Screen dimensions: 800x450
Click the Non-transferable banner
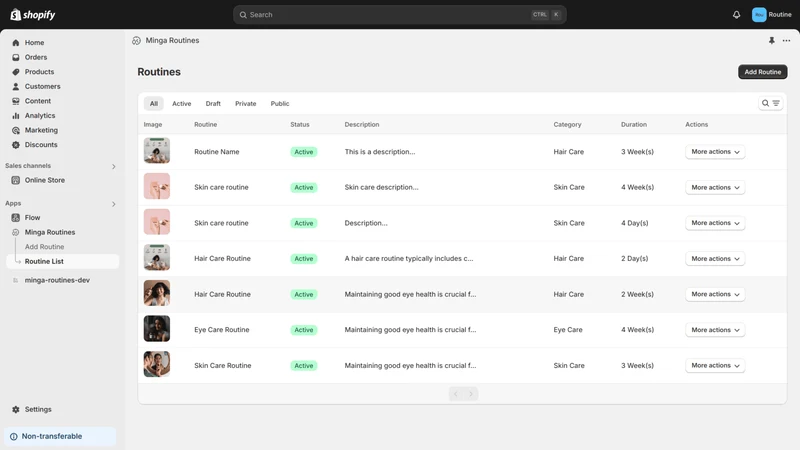pos(60,437)
